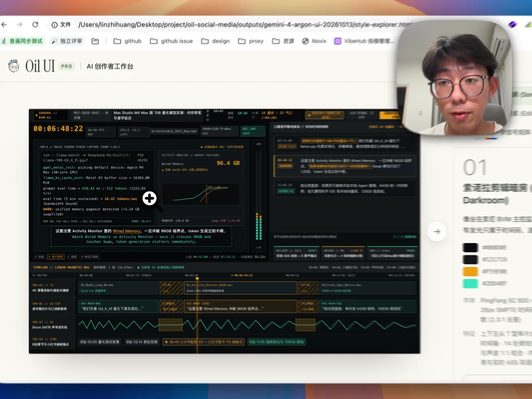The image size is (532, 399).
Task: Click the TRK-03 // A1 track label
Action: (43, 322)
